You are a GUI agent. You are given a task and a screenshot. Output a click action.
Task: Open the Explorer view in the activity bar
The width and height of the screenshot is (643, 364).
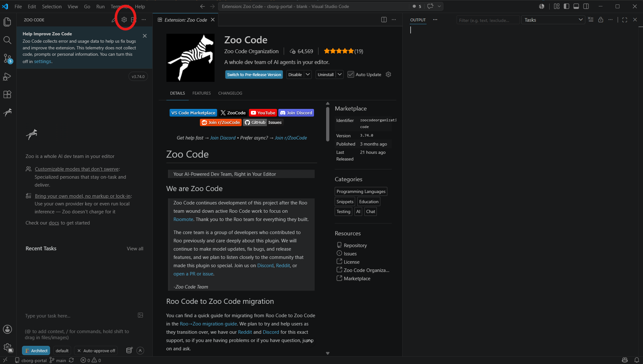point(7,22)
